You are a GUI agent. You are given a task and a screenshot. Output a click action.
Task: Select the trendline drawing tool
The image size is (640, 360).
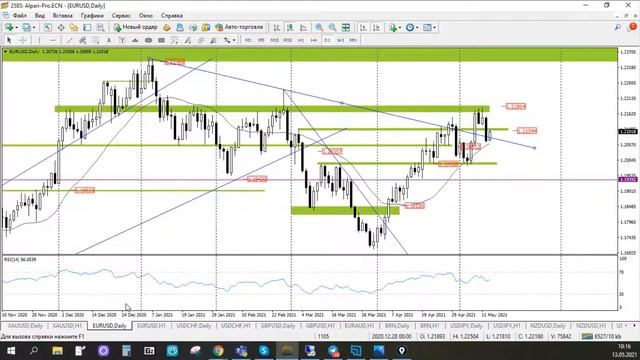tap(69, 40)
